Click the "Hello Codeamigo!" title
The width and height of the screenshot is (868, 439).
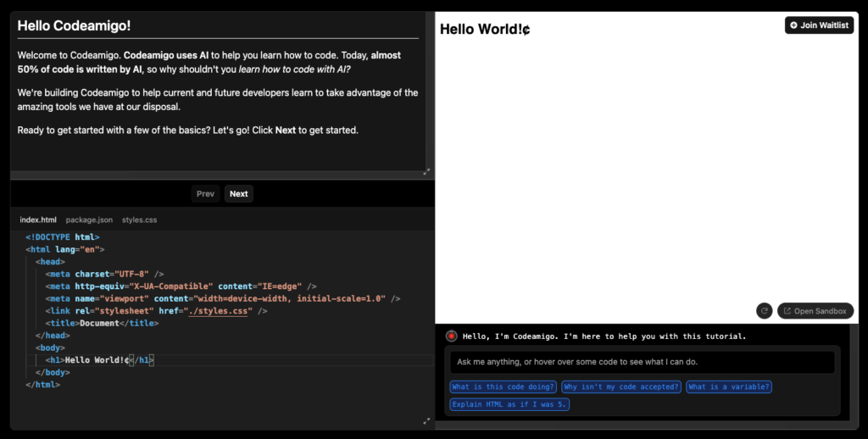pyautogui.click(x=75, y=25)
